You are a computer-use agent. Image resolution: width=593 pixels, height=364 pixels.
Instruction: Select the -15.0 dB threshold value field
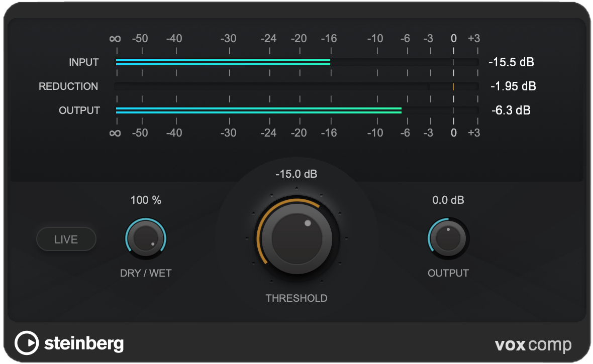(296, 174)
